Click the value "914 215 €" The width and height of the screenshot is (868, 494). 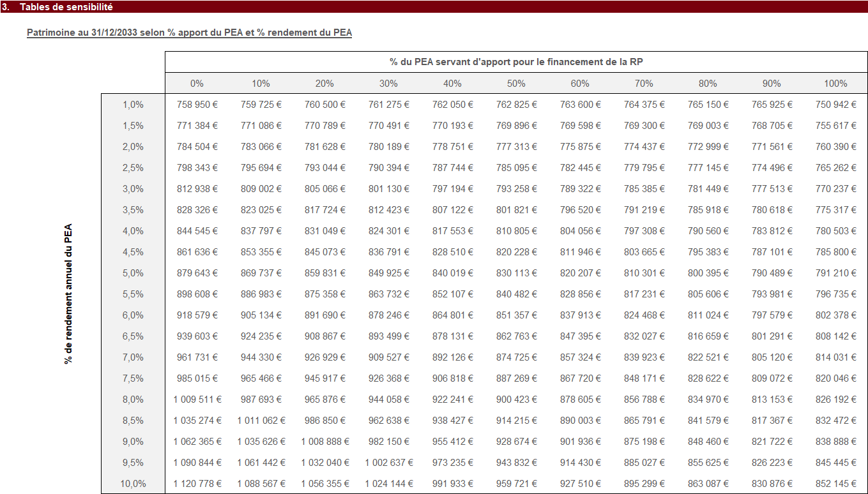click(x=516, y=421)
